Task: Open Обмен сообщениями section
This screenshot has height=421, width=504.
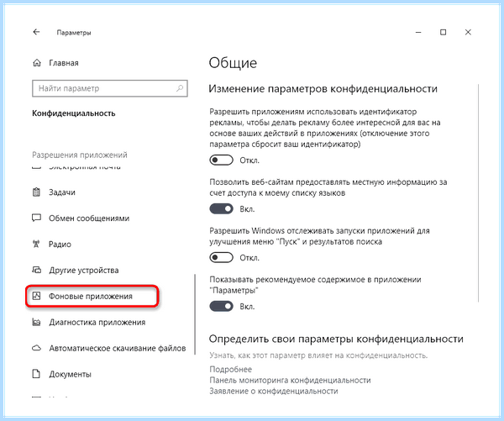Action: coord(89,218)
